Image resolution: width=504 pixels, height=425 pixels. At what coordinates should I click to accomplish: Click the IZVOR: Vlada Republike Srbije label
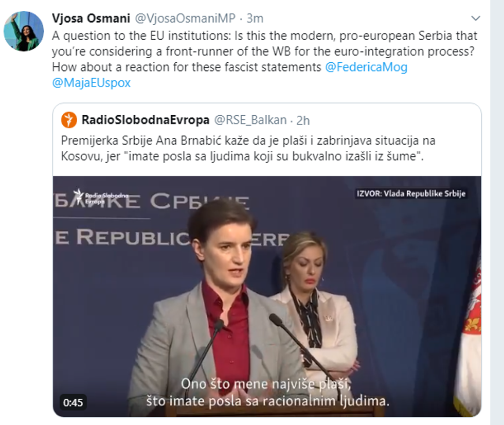411,194
